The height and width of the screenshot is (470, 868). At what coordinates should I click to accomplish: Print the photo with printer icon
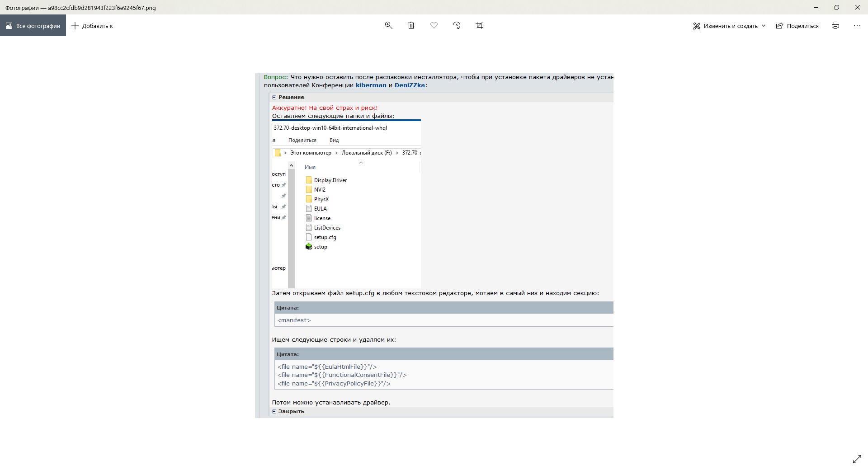[835, 25]
